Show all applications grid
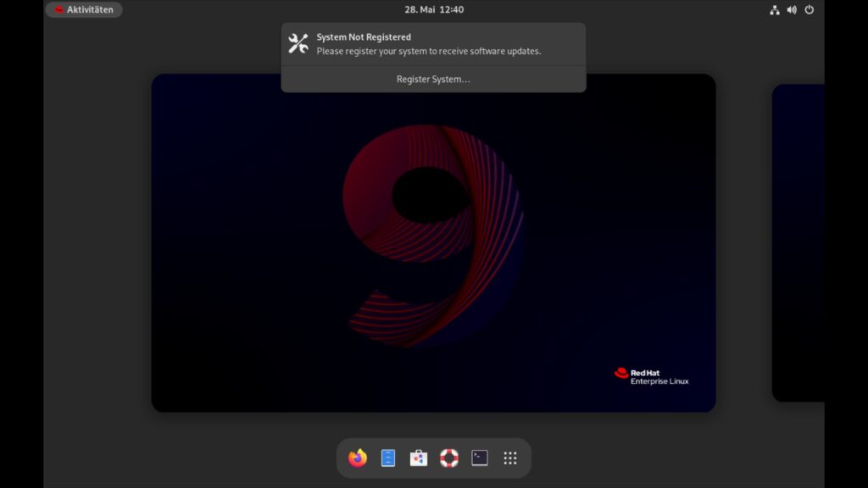The image size is (868, 488). pyautogui.click(x=509, y=458)
